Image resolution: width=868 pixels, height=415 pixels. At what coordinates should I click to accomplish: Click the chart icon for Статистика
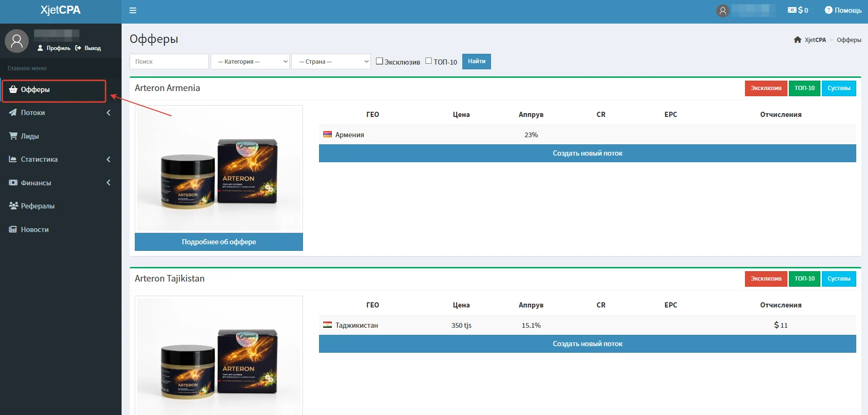13,159
